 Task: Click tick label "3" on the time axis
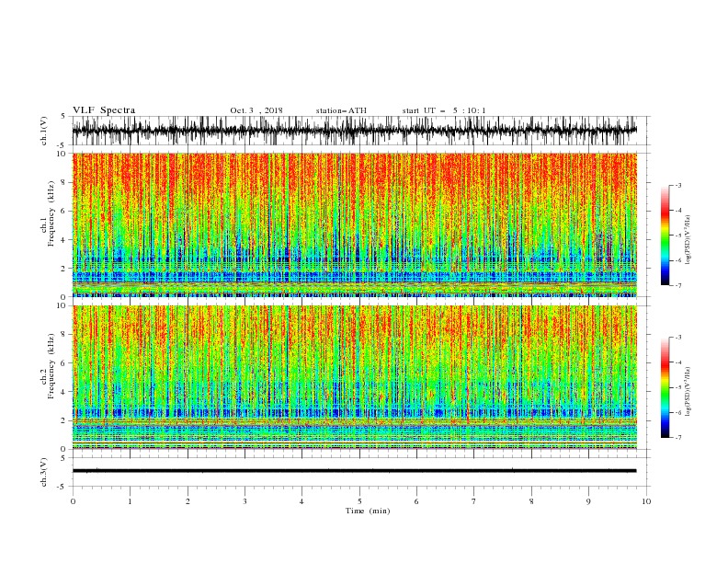245,501
